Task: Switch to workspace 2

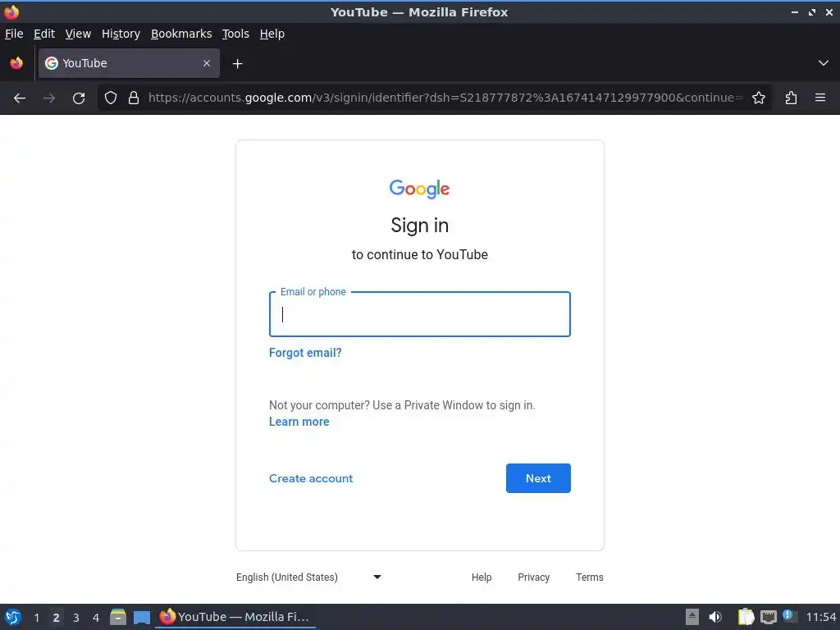Action: click(x=56, y=618)
